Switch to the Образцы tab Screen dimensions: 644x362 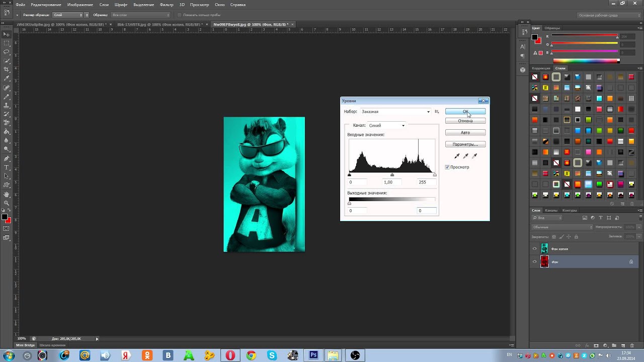[x=552, y=28]
